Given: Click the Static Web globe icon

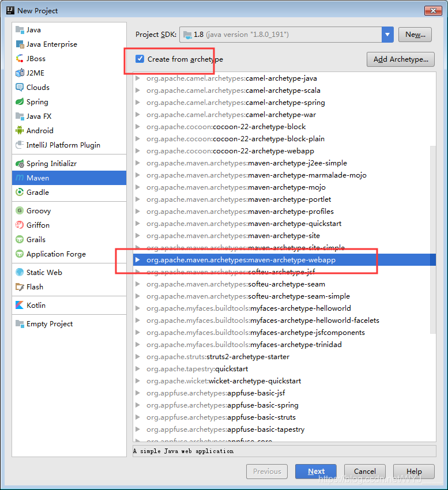Looking at the screenshot, I should tap(20, 273).
